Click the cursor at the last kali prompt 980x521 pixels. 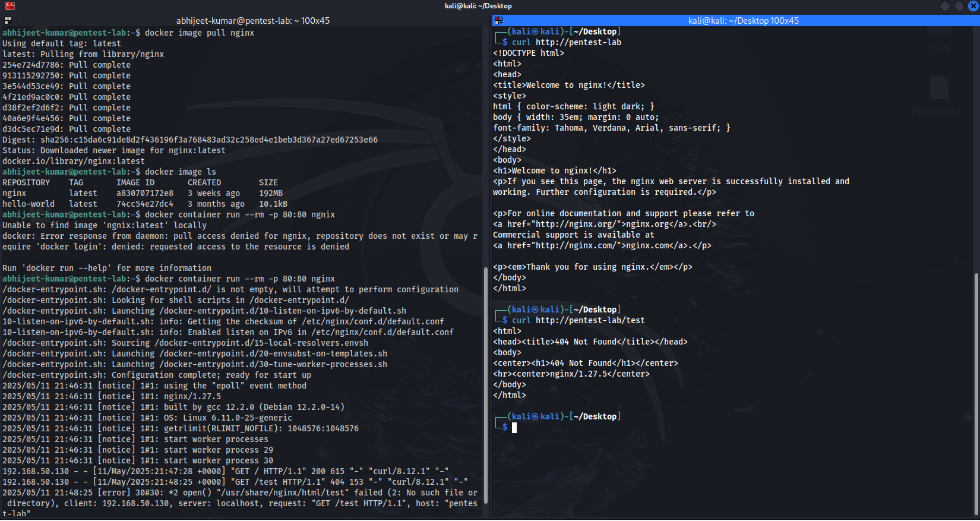[514, 427]
